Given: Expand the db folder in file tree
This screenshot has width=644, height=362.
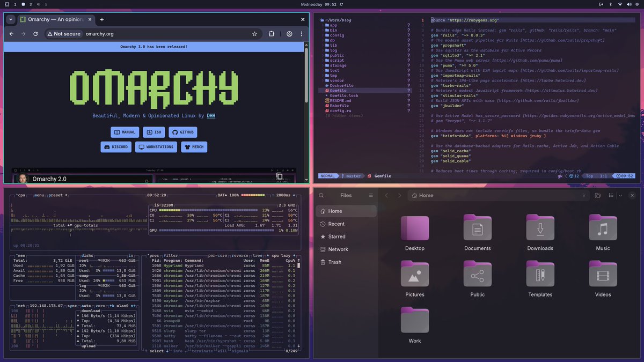Looking at the screenshot, I should [x=332, y=40].
